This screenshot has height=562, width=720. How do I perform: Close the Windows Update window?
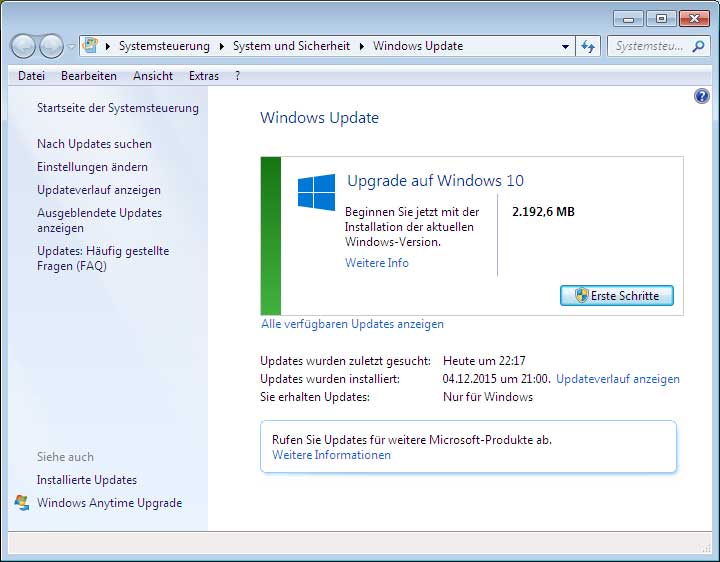coord(694,19)
